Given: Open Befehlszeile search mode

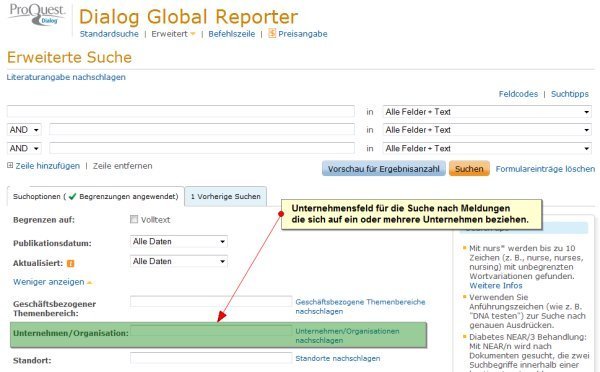Looking at the screenshot, I should 232,34.
